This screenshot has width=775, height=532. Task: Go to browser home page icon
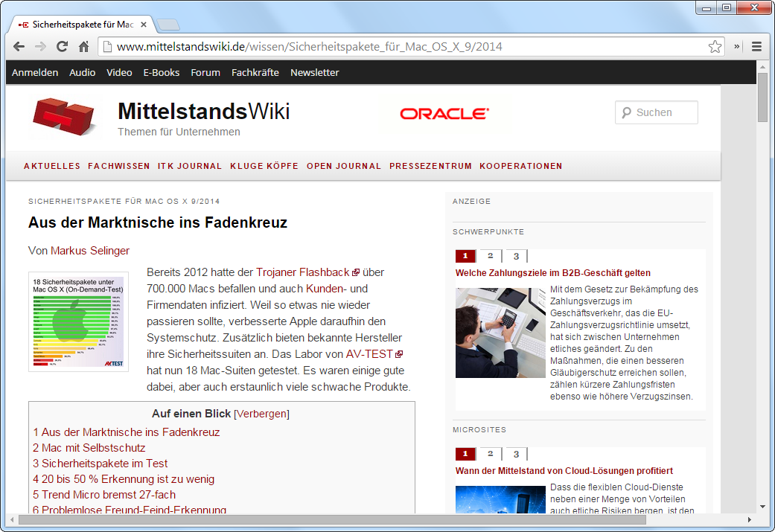tap(84, 47)
